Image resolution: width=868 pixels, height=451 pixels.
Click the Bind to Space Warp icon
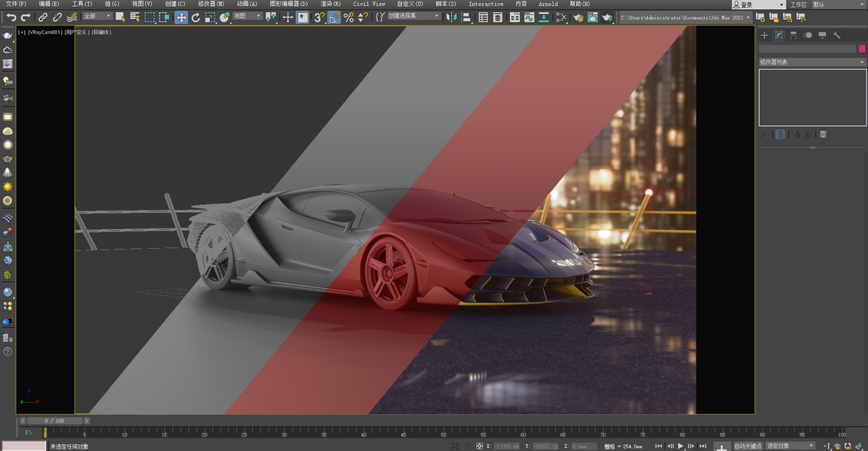coord(72,18)
